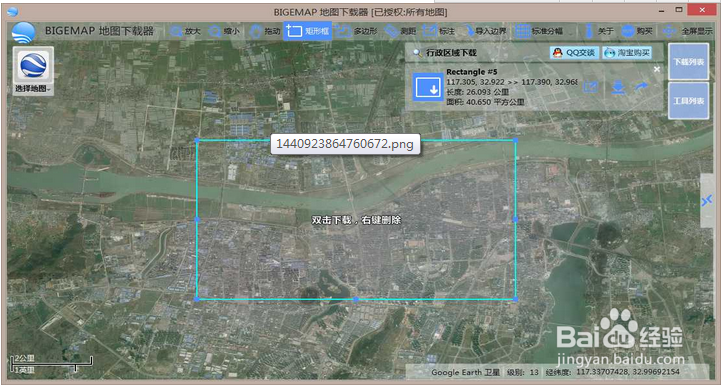Click the left-middle handle of selection rectangle
724x385 pixels.
[197, 219]
